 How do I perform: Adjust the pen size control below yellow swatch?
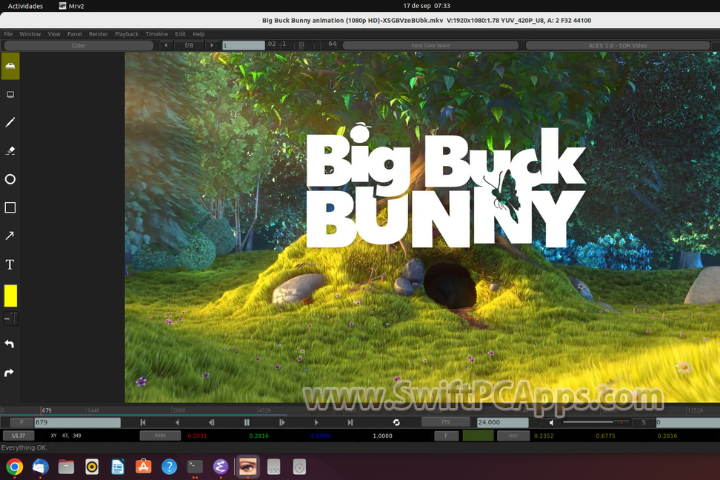11,318
